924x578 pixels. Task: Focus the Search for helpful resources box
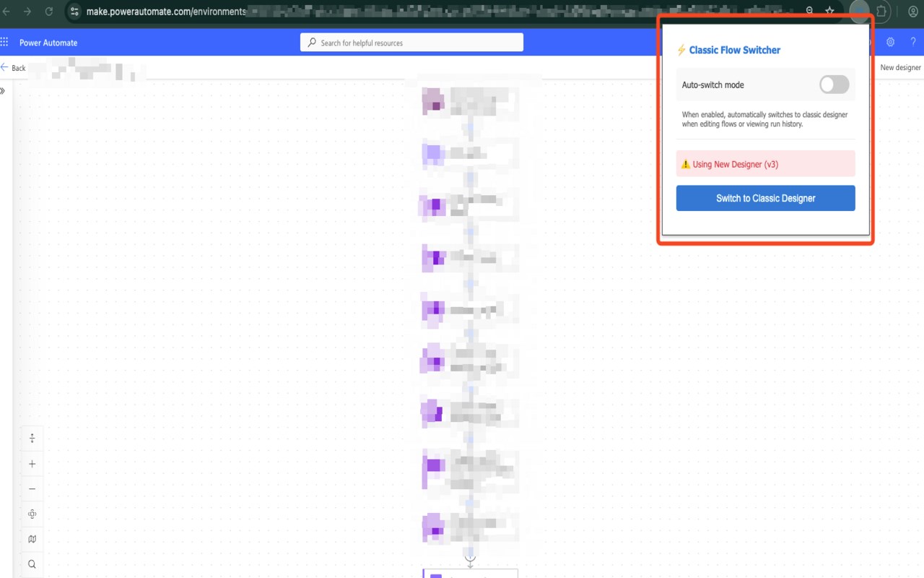(411, 43)
